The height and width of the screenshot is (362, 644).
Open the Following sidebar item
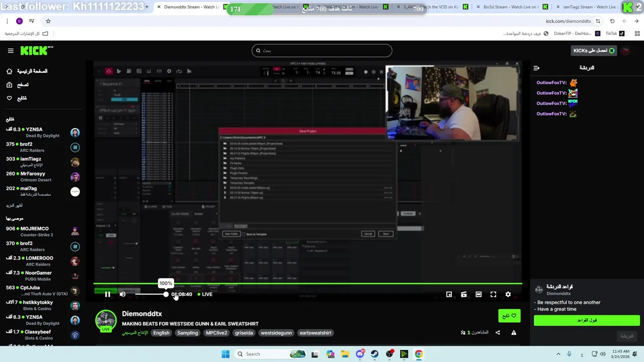(x=17, y=98)
